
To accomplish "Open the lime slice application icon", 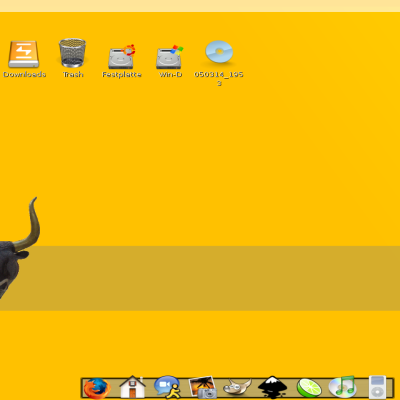I will point(309,388).
